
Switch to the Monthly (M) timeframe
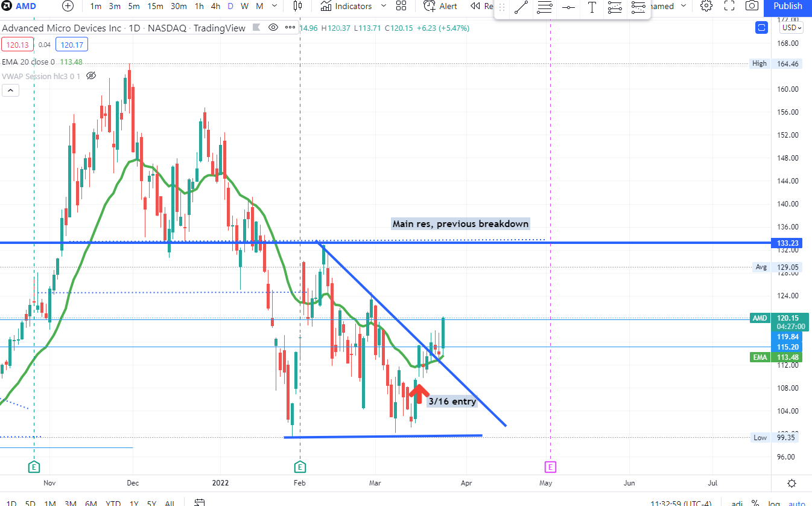259,6
